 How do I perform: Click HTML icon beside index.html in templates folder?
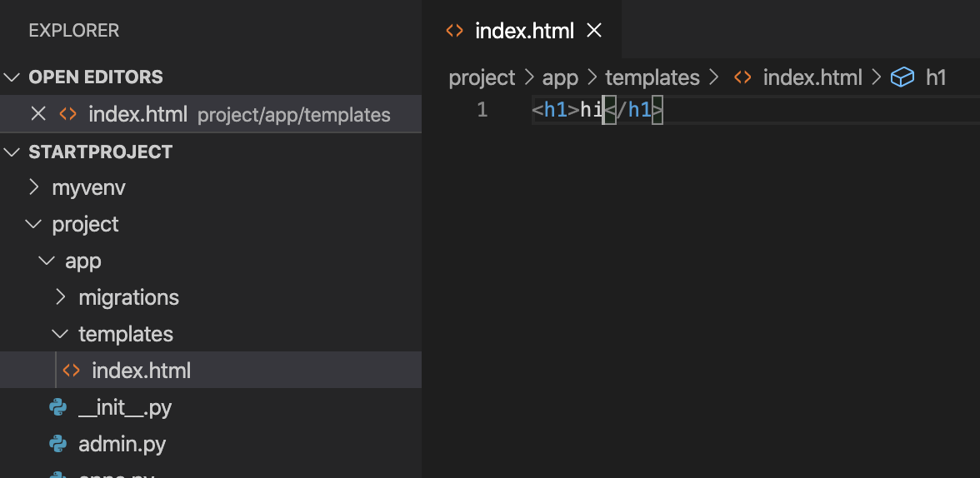coord(72,371)
